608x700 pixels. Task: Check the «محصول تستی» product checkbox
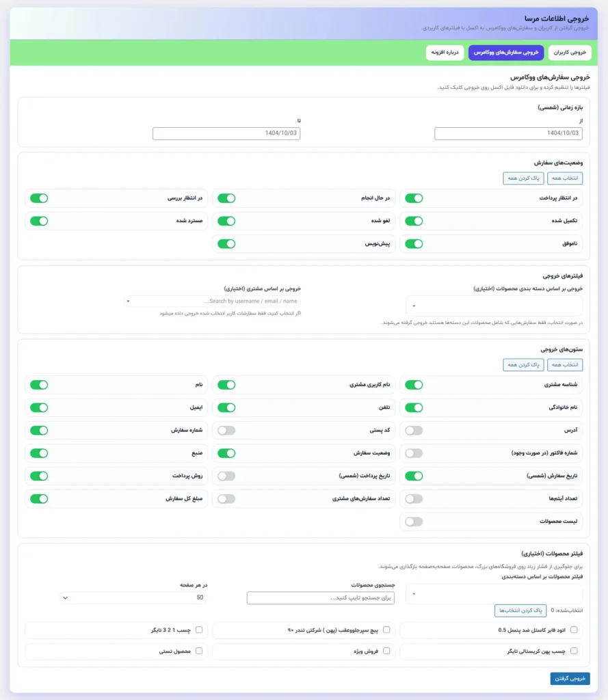(x=200, y=651)
